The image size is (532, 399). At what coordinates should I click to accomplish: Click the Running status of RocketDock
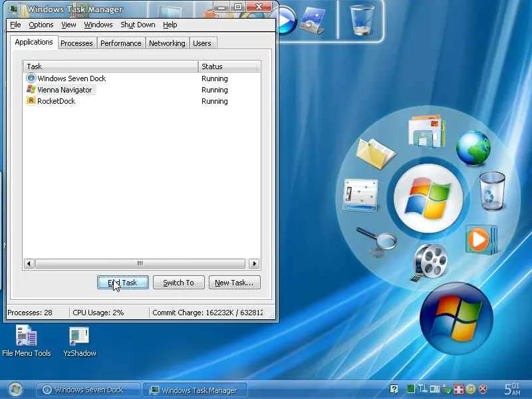pos(214,101)
